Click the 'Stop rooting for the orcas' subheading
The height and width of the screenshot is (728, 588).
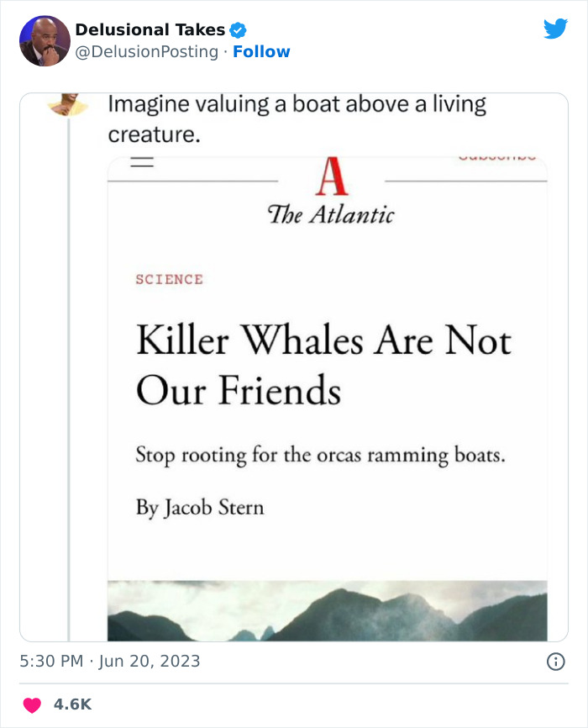point(323,456)
